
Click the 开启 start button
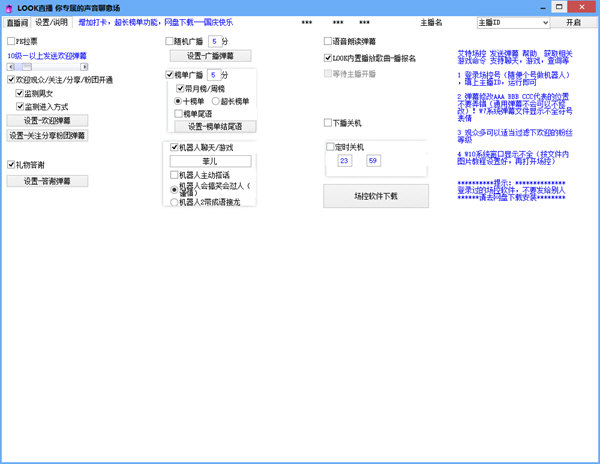[x=573, y=23]
